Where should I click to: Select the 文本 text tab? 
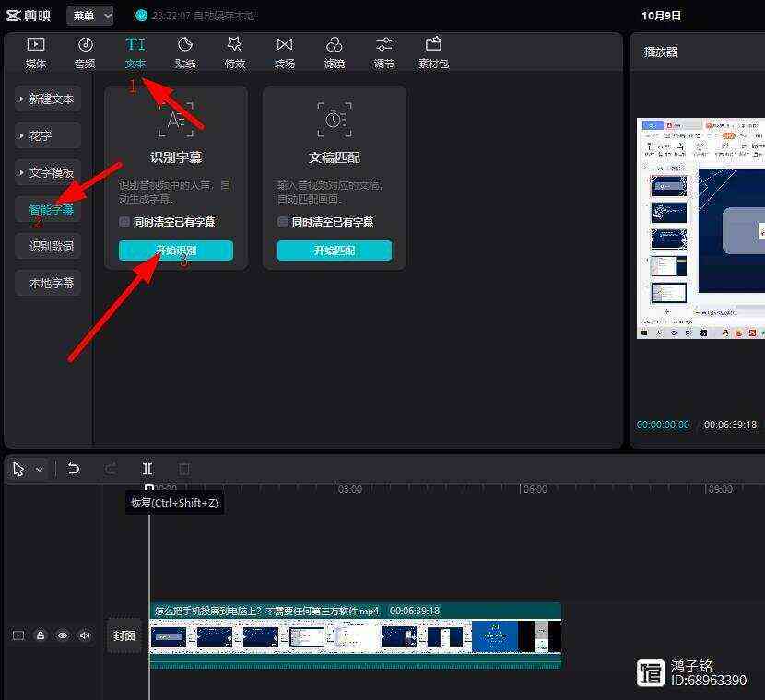tap(135, 52)
